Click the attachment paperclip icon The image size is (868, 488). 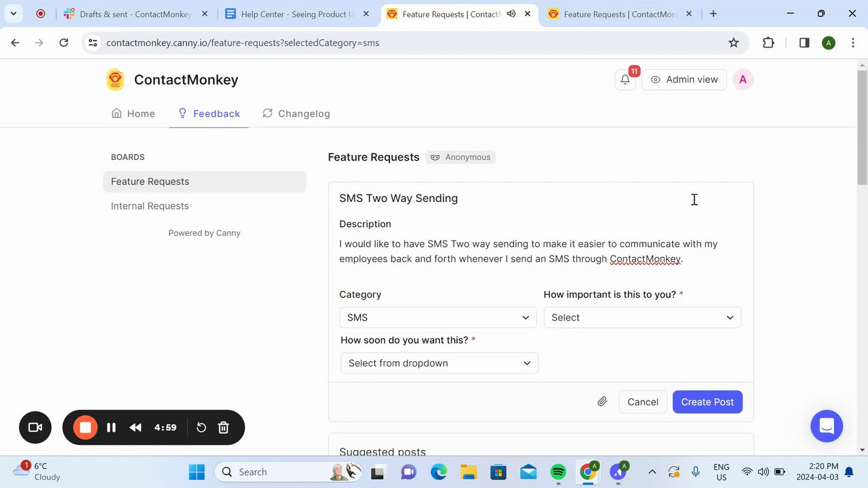602,402
